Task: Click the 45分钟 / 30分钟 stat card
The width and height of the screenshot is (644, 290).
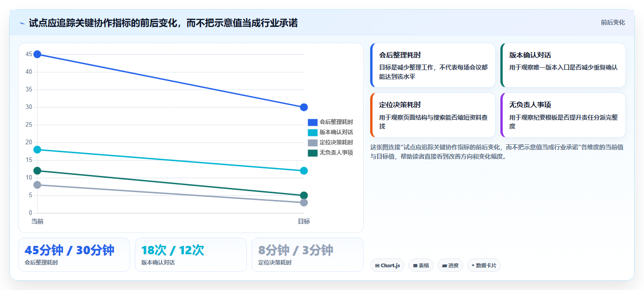Action: tap(74, 255)
